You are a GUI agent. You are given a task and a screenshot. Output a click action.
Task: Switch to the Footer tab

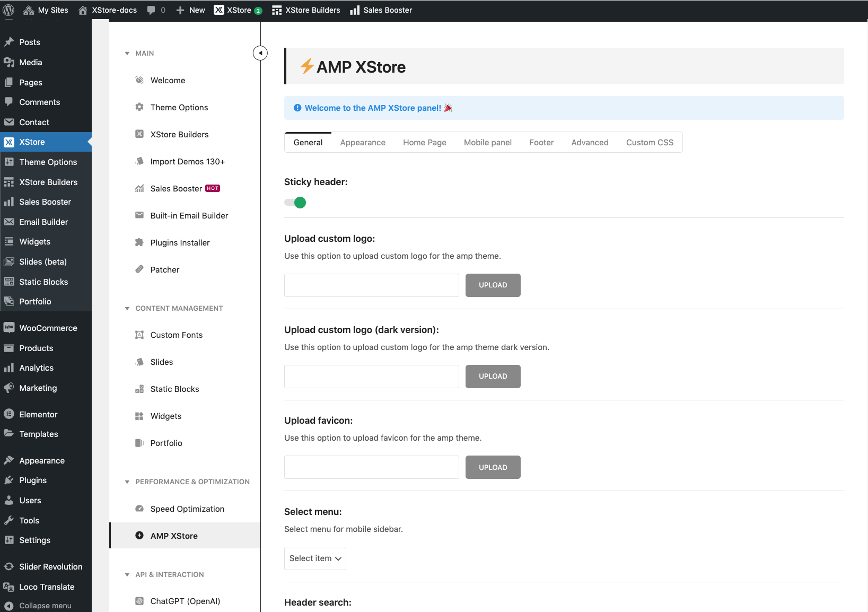(541, 142)
